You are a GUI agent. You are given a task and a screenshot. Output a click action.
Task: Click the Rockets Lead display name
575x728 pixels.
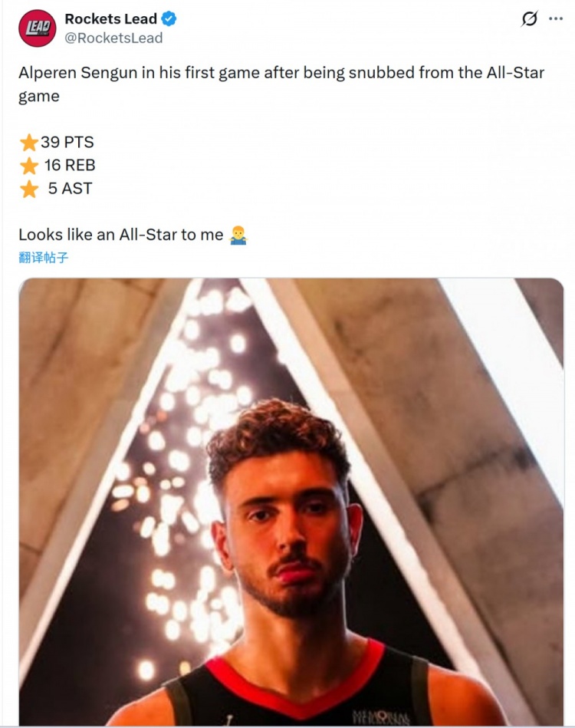click(x=111, y=18)
